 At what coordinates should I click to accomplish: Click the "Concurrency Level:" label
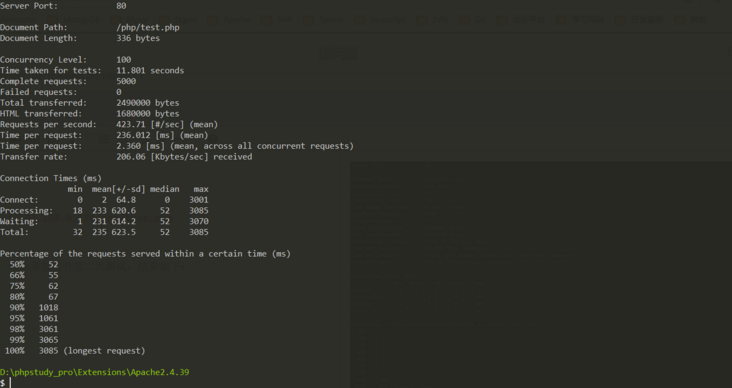[x=43, y=59]
